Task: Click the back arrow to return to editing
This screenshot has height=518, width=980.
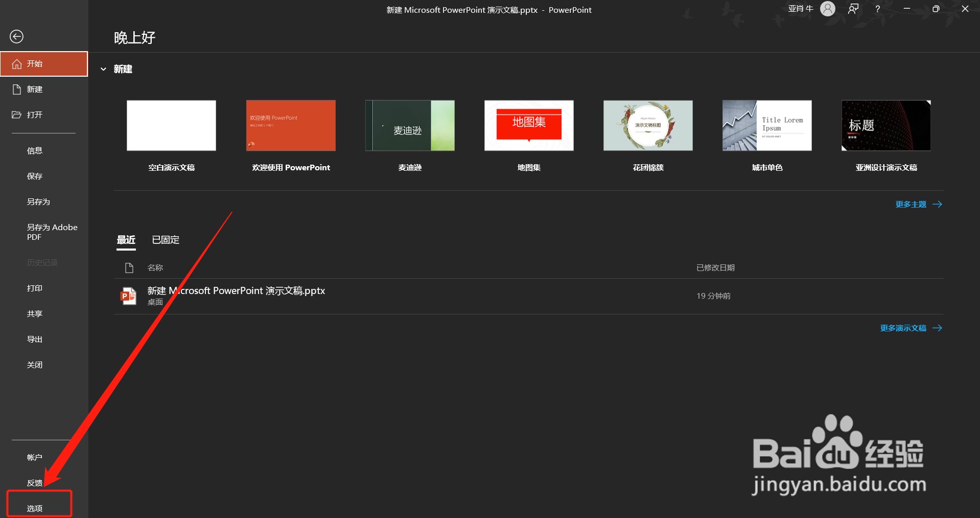Action: 16,36
